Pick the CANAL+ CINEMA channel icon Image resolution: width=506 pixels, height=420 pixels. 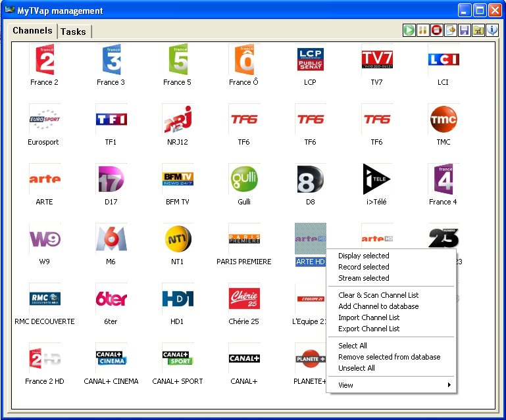[111, 358]
